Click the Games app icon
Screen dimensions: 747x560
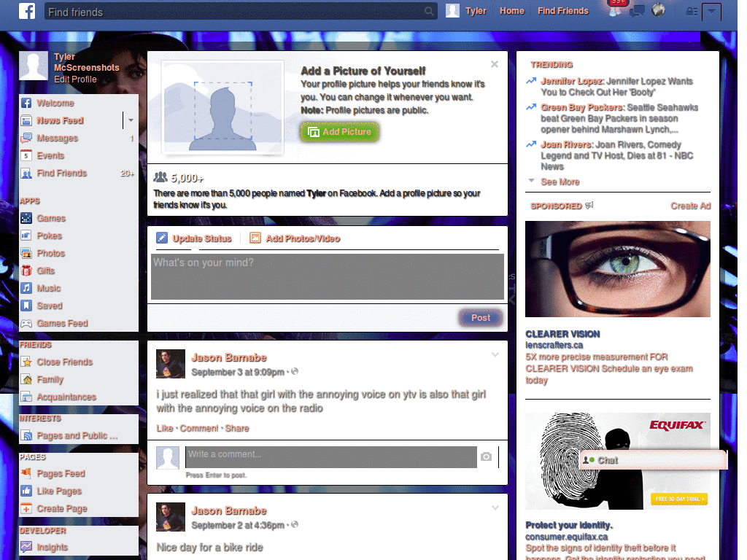[26, 218]
